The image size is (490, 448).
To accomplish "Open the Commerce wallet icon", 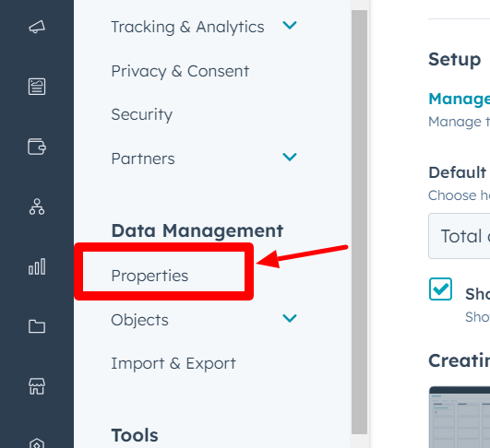I will point(37,147).
